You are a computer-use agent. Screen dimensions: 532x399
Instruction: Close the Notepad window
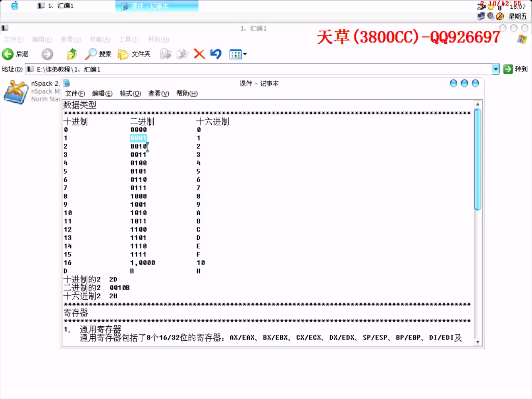(475, 84)
